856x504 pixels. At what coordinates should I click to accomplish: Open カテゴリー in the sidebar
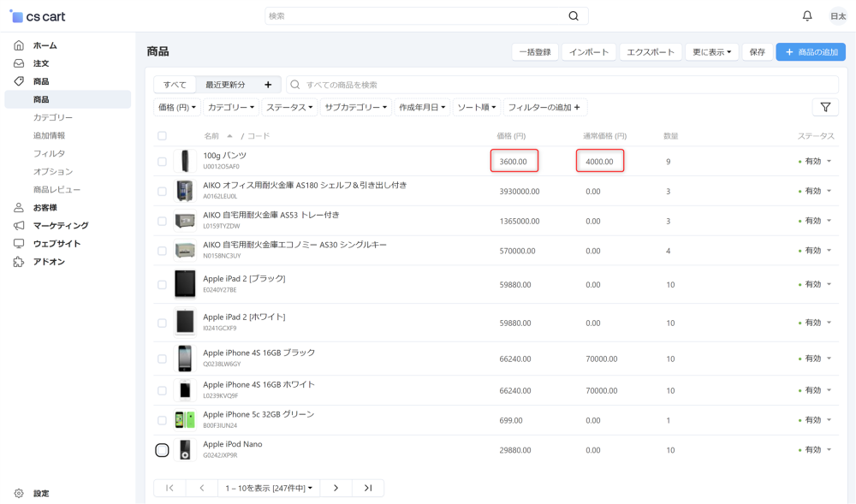pos(52,117)
